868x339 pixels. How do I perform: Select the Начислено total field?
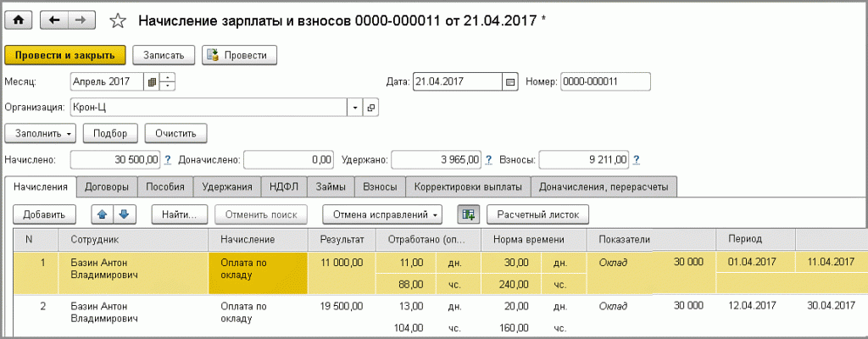[115, 160]
